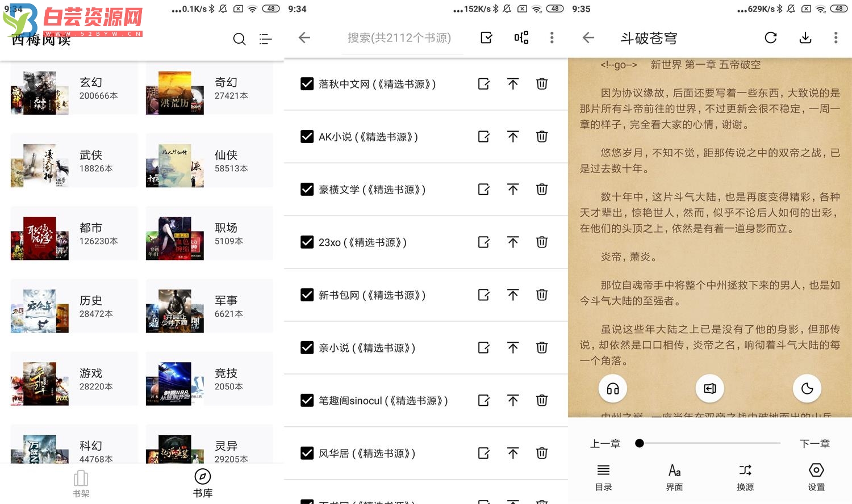The image size is (852, 504).
Task: Select the 风华居 source name
Action: pyautogui.click(x=367, y=453)
